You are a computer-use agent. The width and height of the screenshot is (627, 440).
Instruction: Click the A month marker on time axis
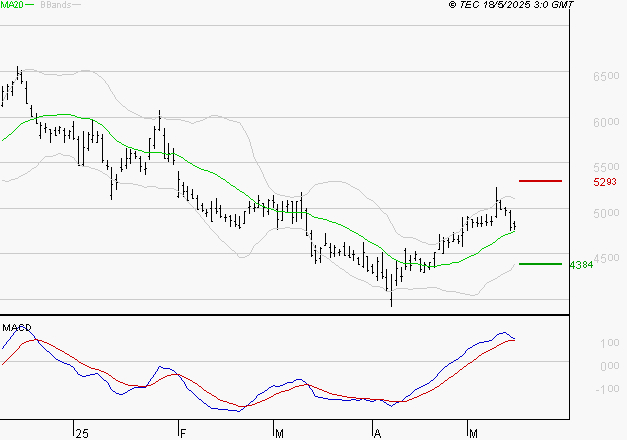click(x=377, y=434)
